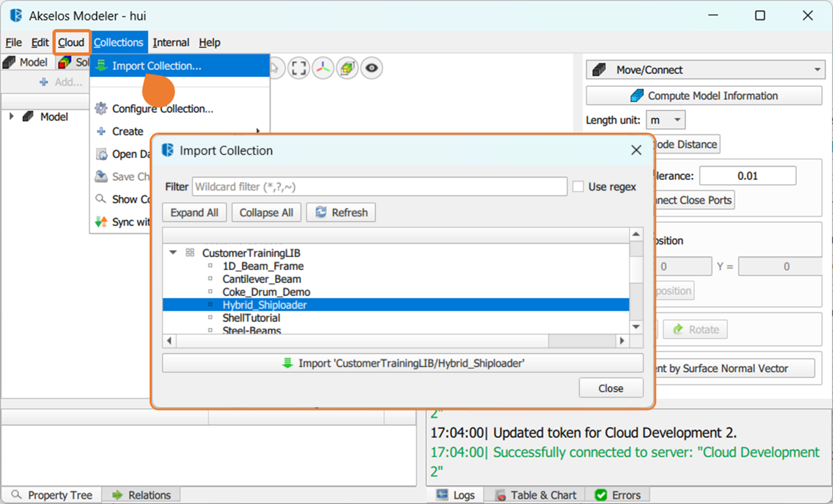833x504 pixels.
Task: Switch to the Table & Chart tab
Action: point(535,495)
